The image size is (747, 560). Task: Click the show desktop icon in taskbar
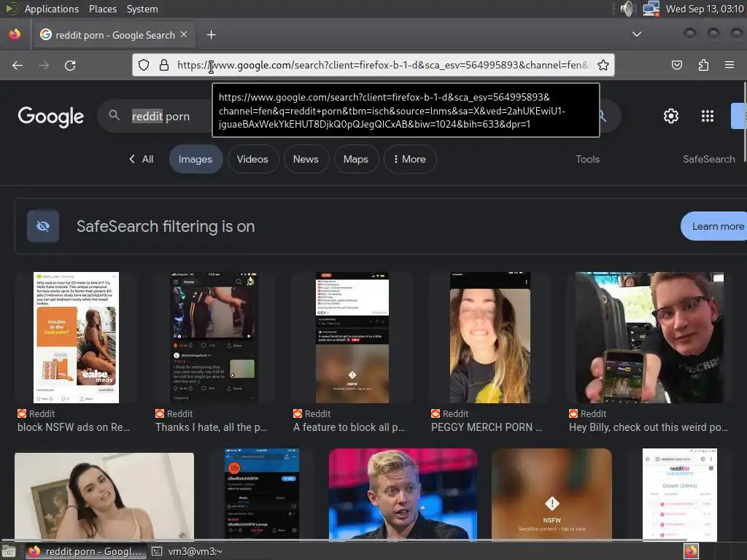tap(9, 551)
